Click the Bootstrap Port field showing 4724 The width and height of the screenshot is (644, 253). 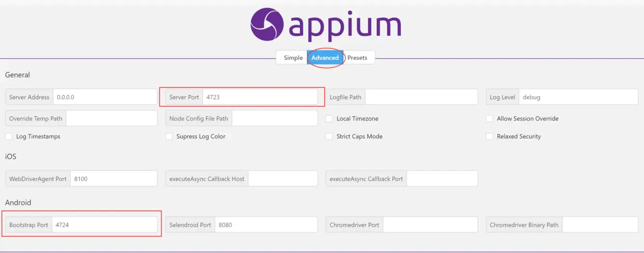click(x=104, y=225)
